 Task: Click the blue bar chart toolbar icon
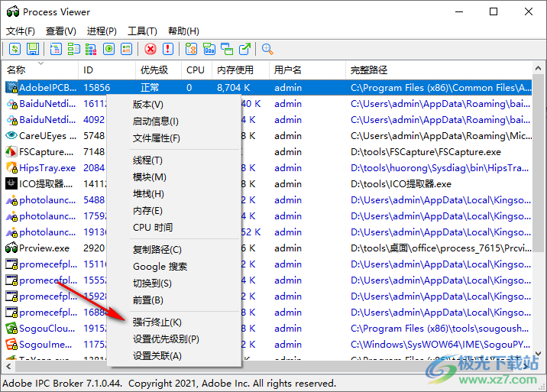click(x=209, y=49)
